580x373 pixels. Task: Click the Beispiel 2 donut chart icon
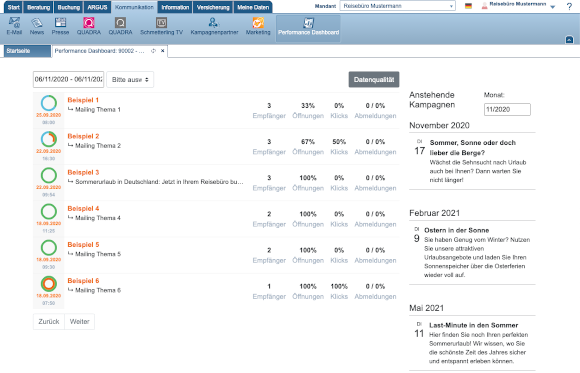pos(48,139)
